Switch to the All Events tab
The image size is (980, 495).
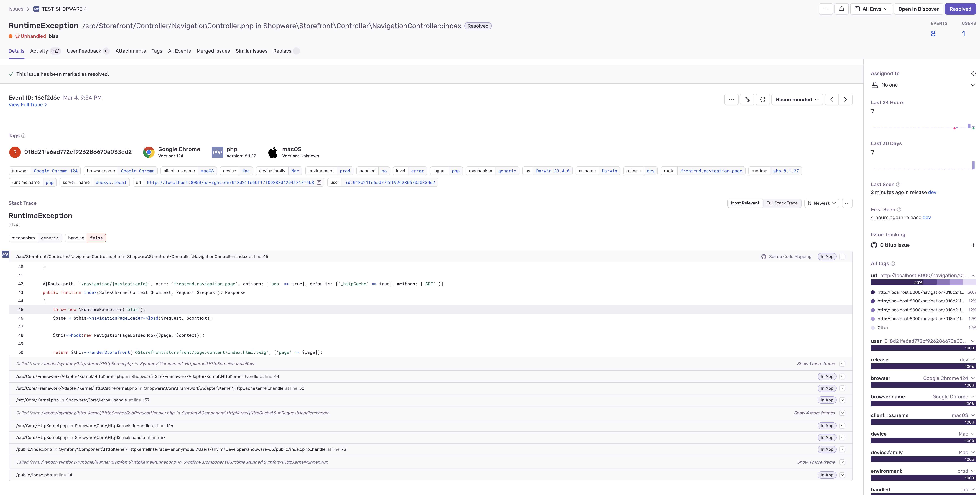179,51
